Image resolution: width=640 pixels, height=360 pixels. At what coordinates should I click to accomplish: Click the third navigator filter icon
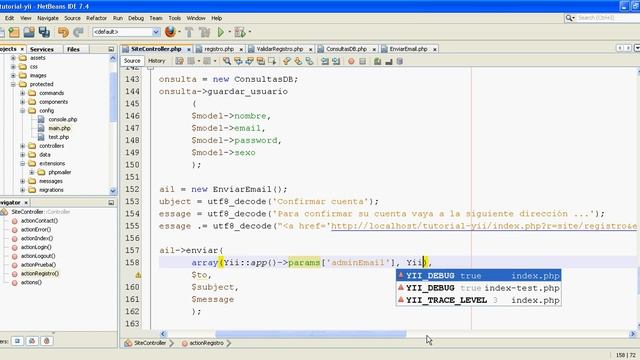pyautogui.click(x=47, y=341)
